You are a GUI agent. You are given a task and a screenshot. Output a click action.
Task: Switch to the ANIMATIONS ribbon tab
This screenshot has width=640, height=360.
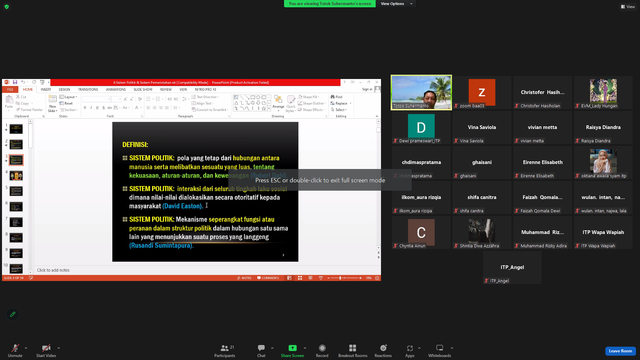(x=116, y=89)
